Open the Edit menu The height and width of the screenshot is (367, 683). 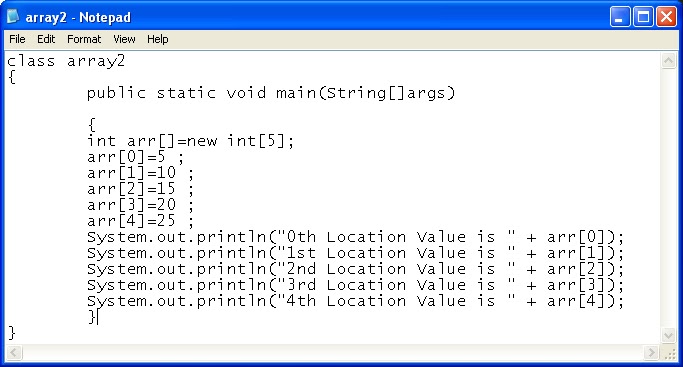click(x=46, y=39)
